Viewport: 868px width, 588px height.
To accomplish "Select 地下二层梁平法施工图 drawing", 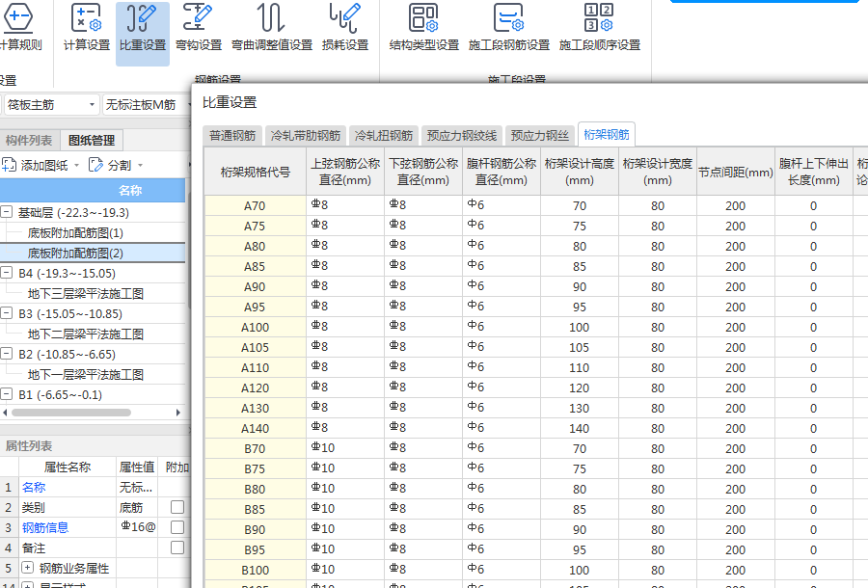I will (86, 334).
